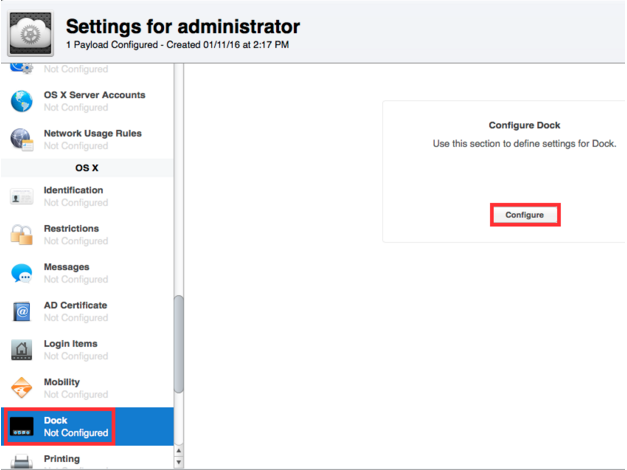Select the Messages speech bubble icon
627x470 pixels.
click(x=22, y=273)
